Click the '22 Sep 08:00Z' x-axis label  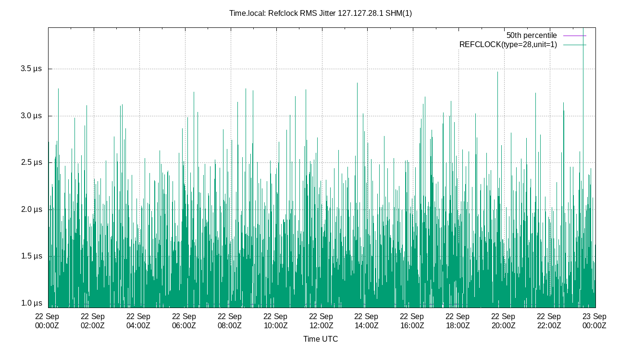point(230,321)
